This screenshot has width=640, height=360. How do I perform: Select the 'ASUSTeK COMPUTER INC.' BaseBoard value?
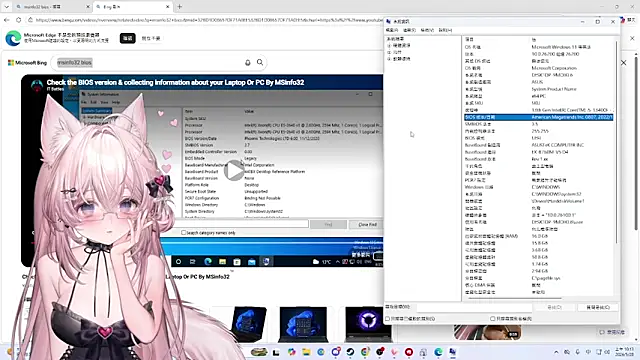click(558, 145)
